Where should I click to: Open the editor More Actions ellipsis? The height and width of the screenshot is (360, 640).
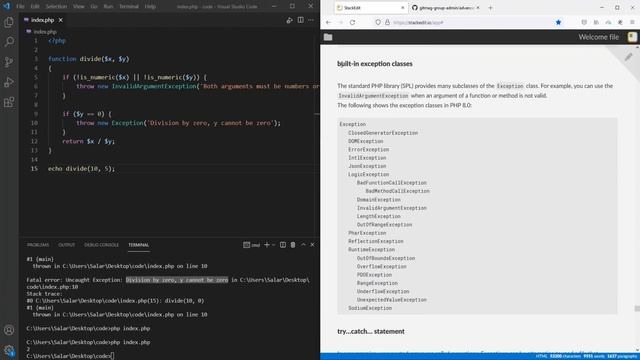point(311,20)
